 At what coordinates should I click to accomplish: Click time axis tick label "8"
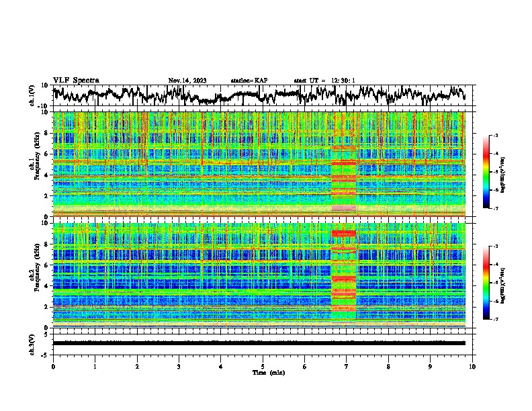tap(388, 367)
